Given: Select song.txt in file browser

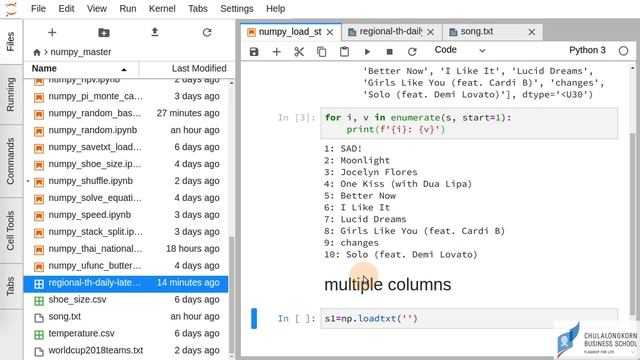Looking at the screenshot, I should click(x=127, y=317).
